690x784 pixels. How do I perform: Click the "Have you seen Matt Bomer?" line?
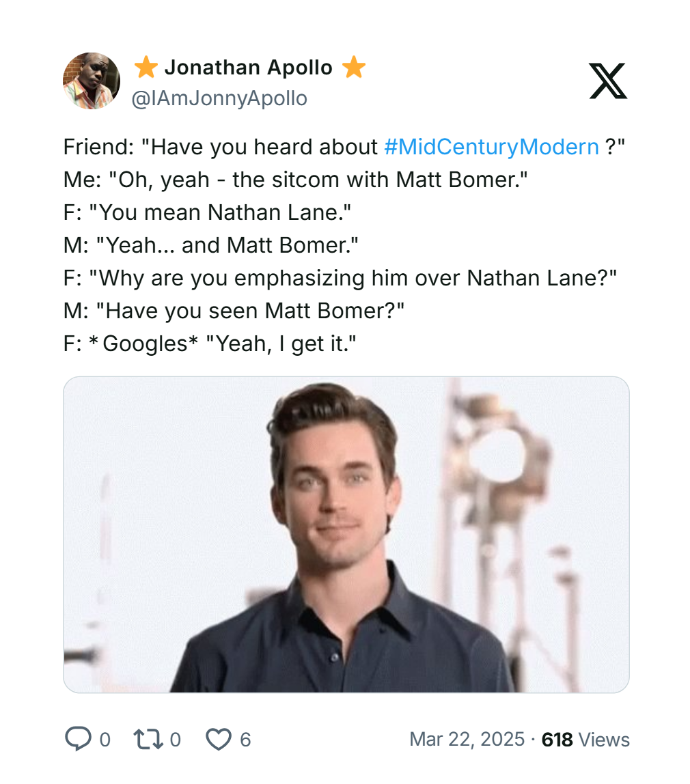pos(234,311)
